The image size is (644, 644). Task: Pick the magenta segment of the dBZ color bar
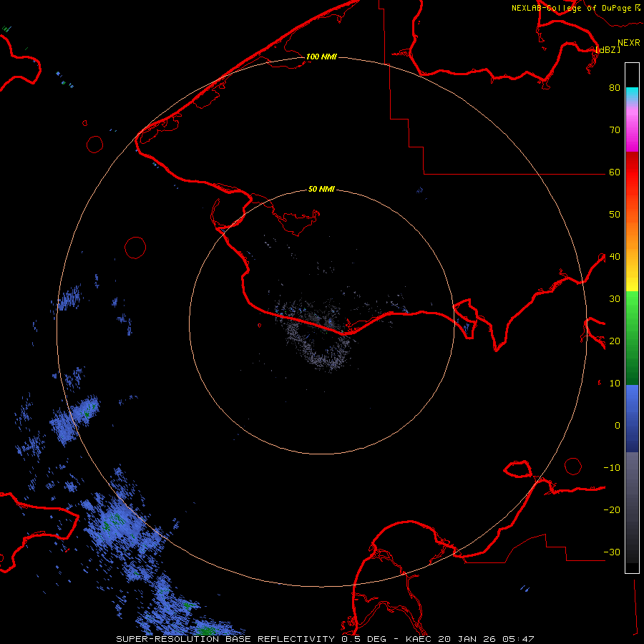632,131
